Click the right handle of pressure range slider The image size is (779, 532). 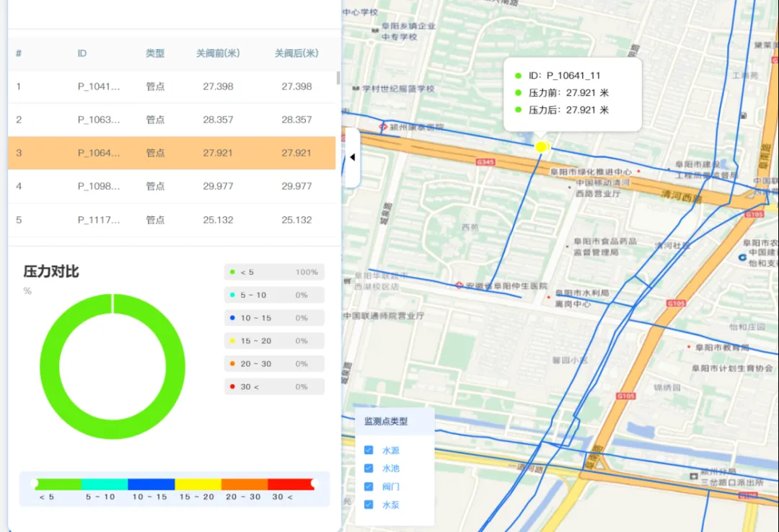coord(314,484)
